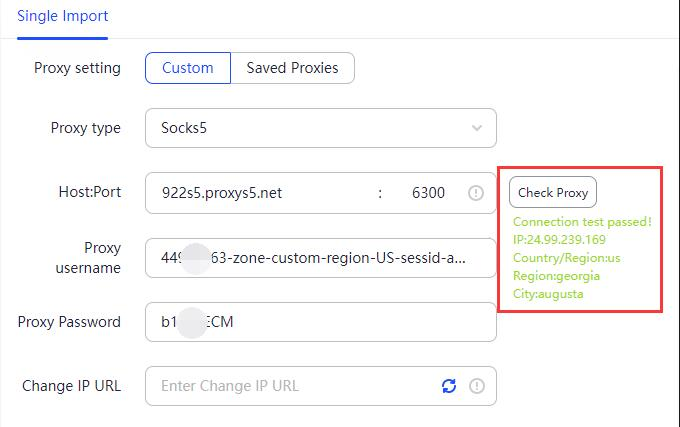This screenshot has height=427, width=680.
Task: Click the Country/Region:us result line
Action: 567,258
